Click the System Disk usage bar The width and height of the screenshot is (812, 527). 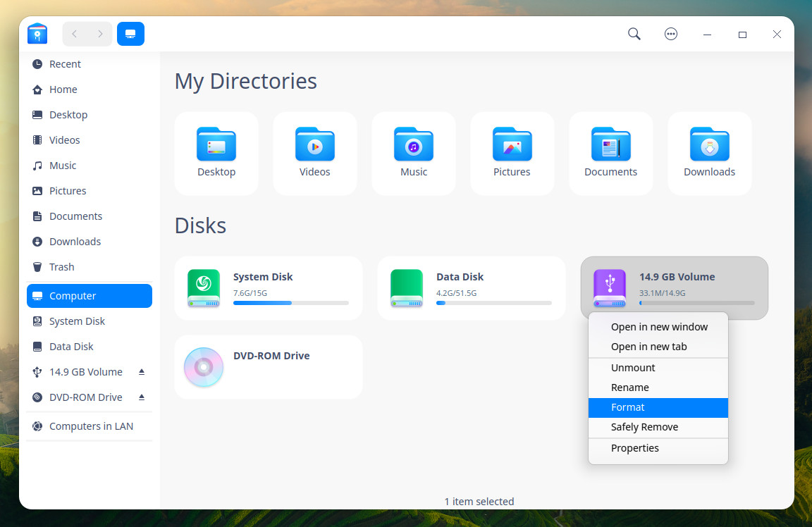291,303
